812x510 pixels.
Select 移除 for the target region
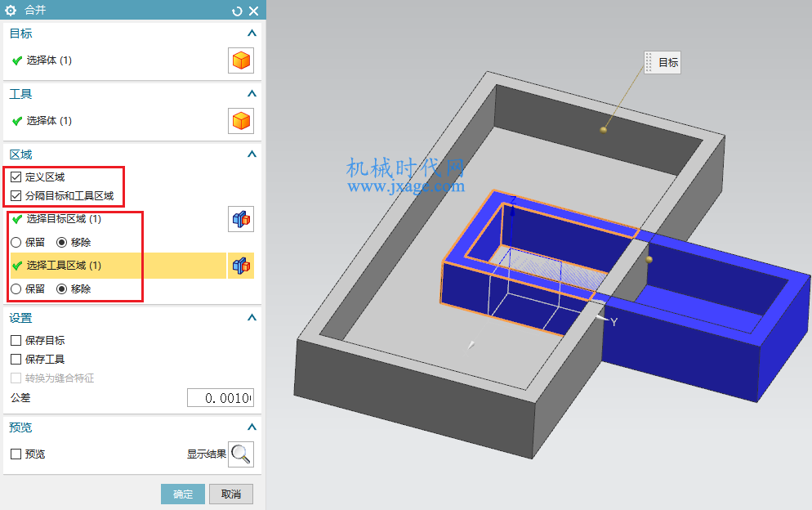coord(61,243)
